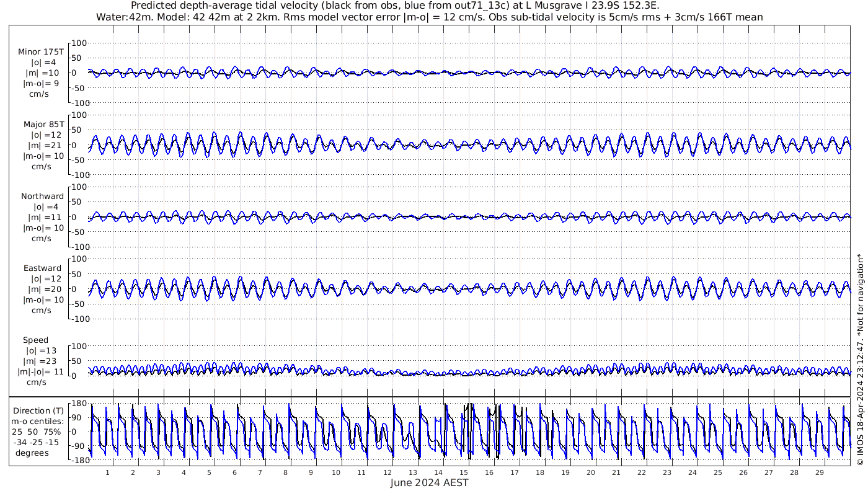868x496 pixels.
Task: Click the '180' tick on Direction axis
Action: [x=77, y=404]
